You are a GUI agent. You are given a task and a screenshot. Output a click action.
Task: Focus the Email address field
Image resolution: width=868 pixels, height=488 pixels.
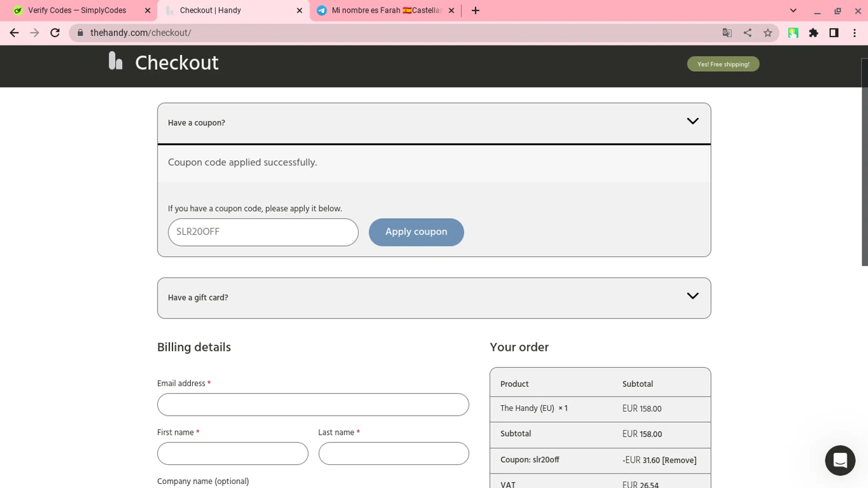click(x=312, y=405)
